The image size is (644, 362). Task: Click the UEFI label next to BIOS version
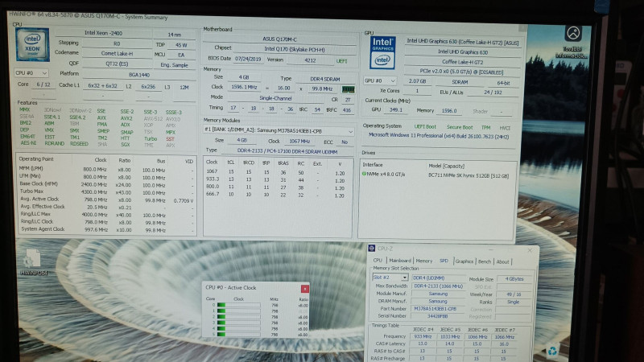point(341,61)
